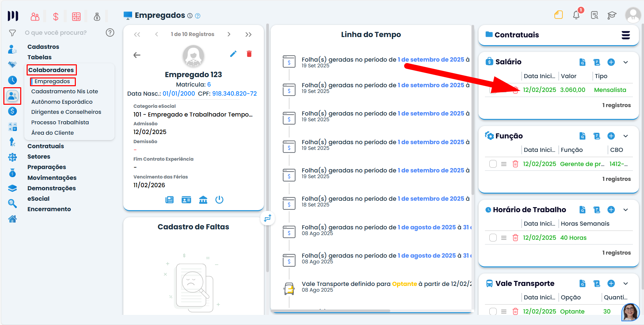
Task: Add a new Salário record
Action: pyautogui.click(x=611, y=62)
